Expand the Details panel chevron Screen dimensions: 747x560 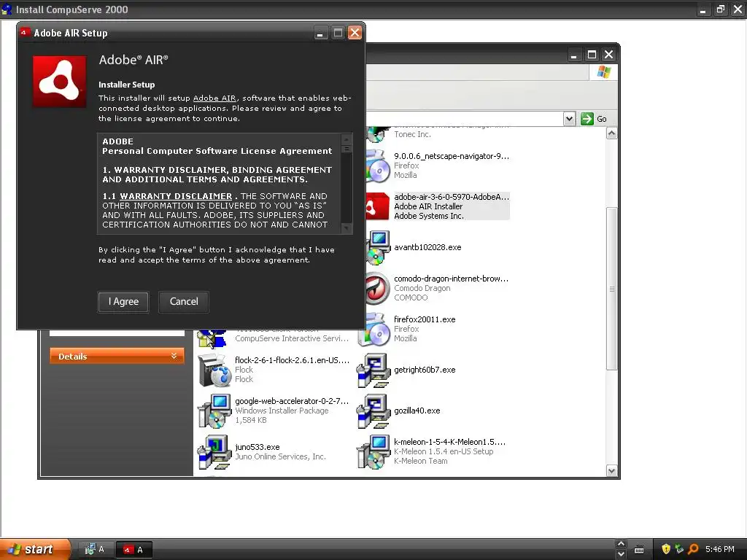(x=174, y=356)
